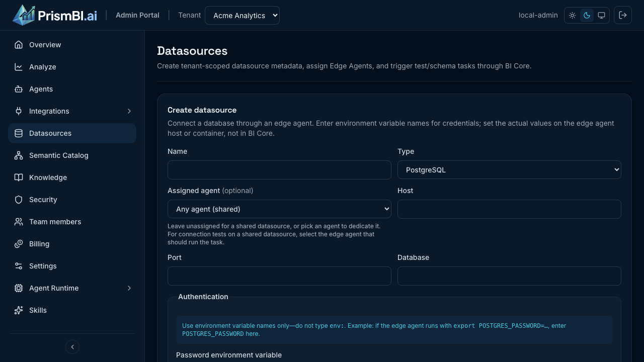
Task: Click Admin Portal label
Action: point(137,15)
